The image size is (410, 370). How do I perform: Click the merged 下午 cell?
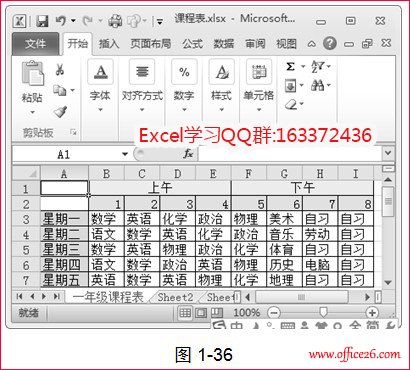pos(302,188)
